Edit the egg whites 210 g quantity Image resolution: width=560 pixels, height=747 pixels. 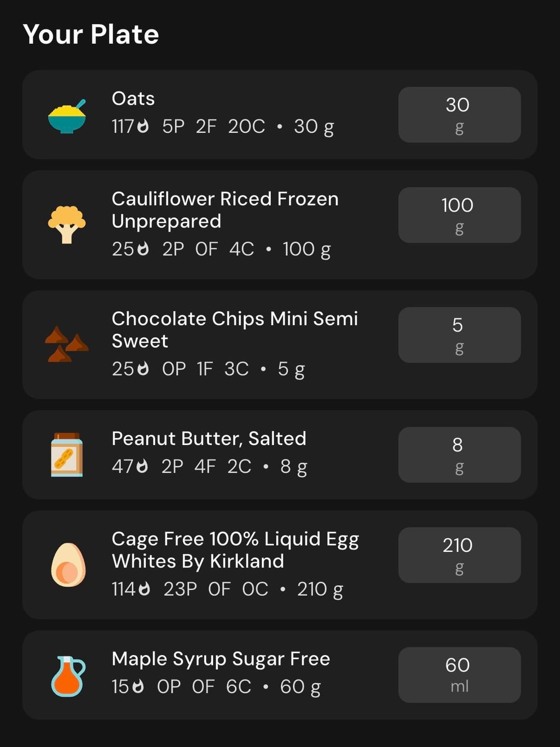pos(459,555)
